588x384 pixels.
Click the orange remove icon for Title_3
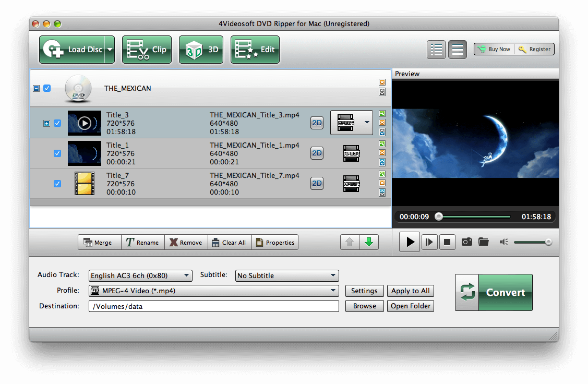click(382, 122)
